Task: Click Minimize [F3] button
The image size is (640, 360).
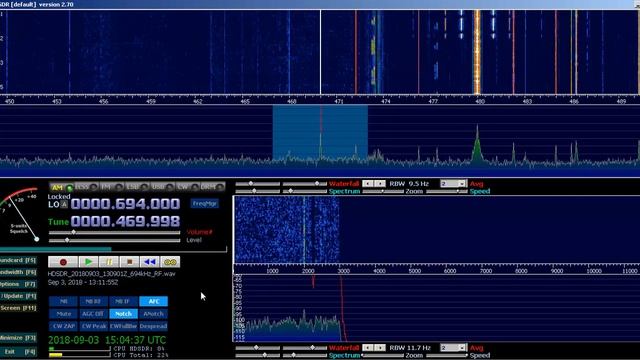Action: [x=18, y=338]
